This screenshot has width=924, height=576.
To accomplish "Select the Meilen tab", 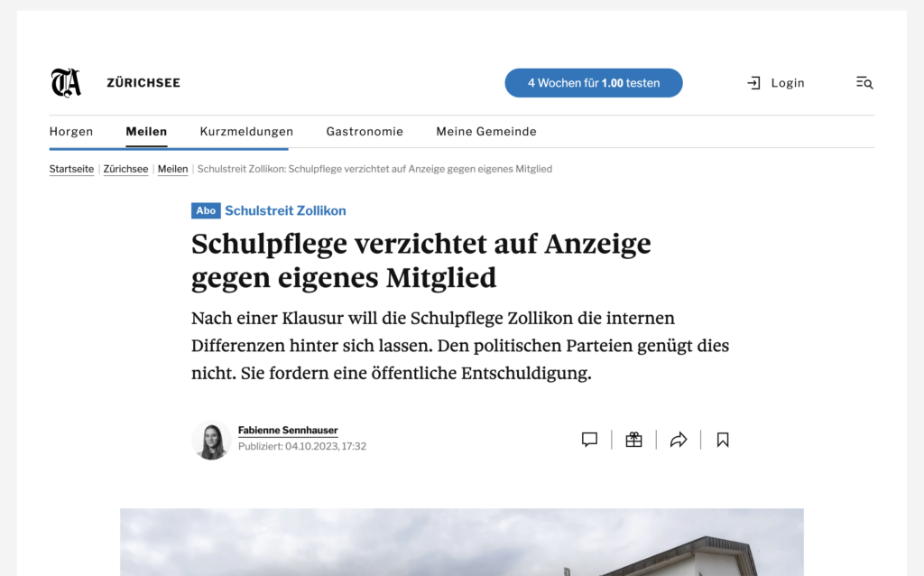I will (146, 132).
